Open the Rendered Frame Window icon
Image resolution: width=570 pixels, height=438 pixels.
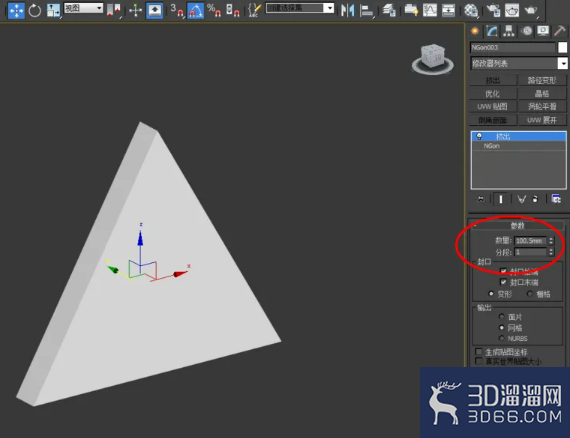pyautogui.click(x=512, y=10)
